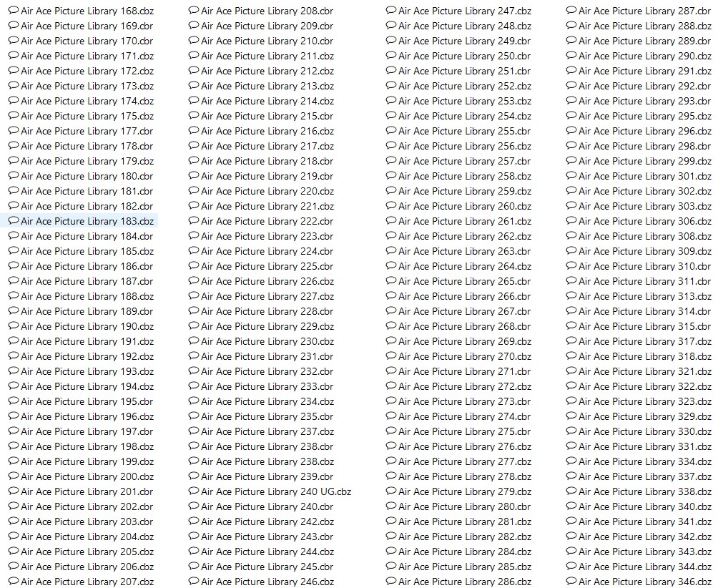This screenshot has height=588, width=718.
Task: Select file Air Ace Picture Library 238.cbz
Action: (x=267, y=461)
